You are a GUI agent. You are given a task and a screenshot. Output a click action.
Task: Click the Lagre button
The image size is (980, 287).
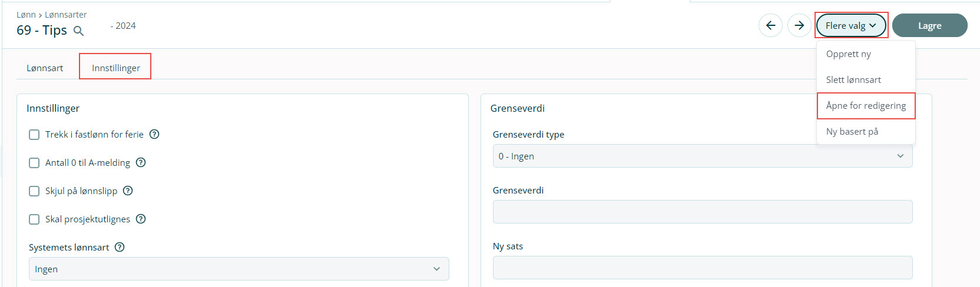click(929, 25)
